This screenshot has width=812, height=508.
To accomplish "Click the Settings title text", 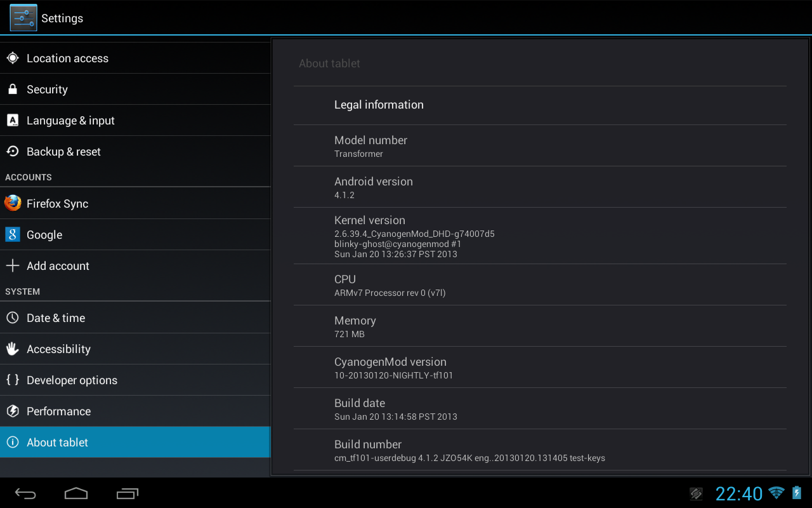I will [x=62, y=18].
